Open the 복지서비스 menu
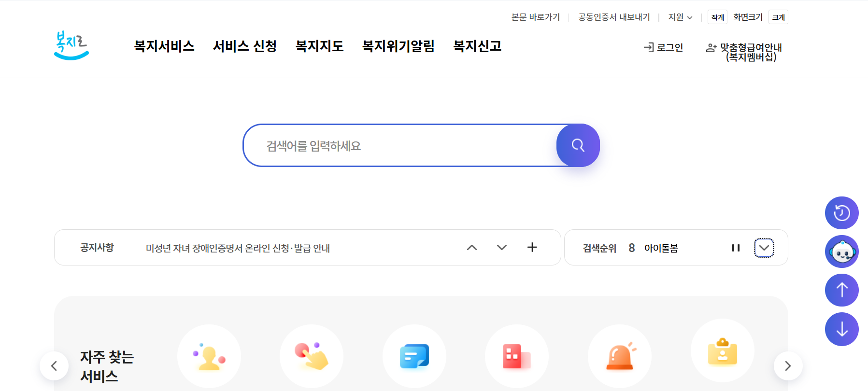The width and height of the screenshot is (868, 391). [x=164, y=46]
